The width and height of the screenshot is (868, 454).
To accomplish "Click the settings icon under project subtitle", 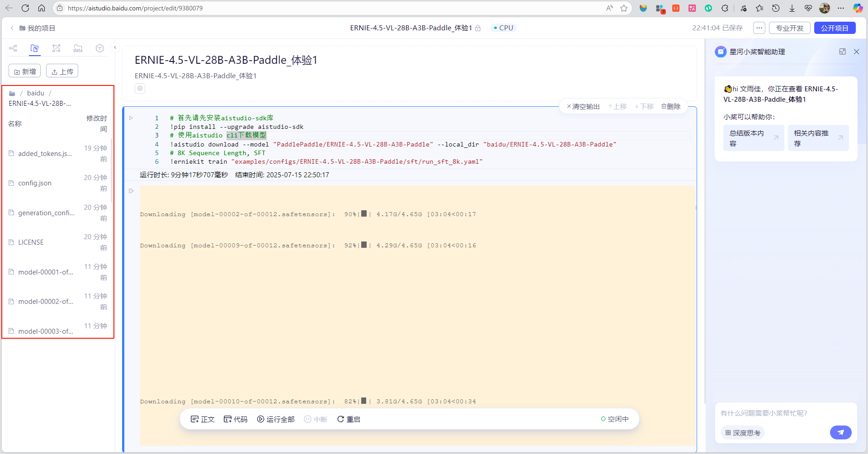I will tap(140, 88).
